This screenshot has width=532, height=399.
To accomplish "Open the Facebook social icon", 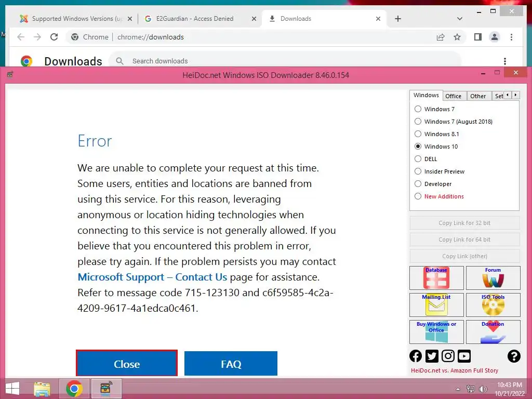I will [x=416, y=356].
